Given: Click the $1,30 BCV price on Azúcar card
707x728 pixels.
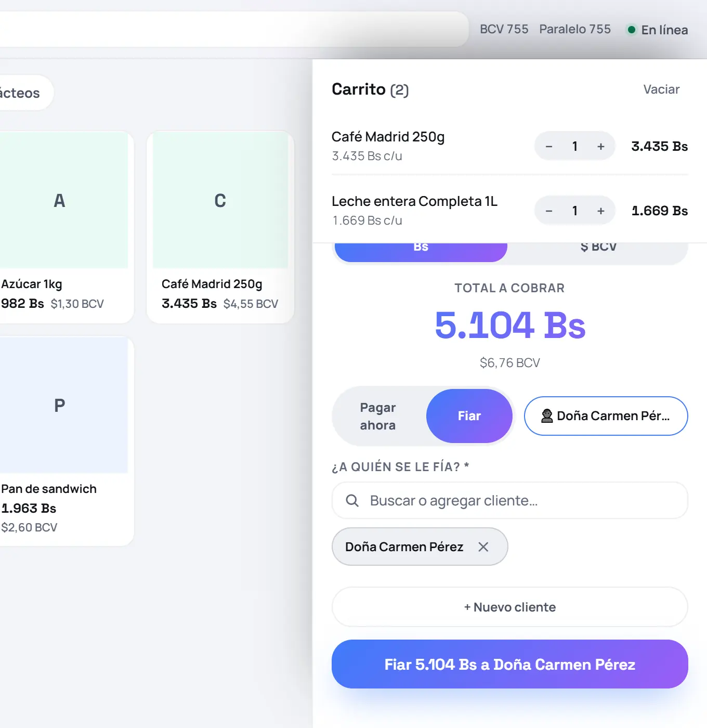Looking at the screenshot, I should coord(77,304).
